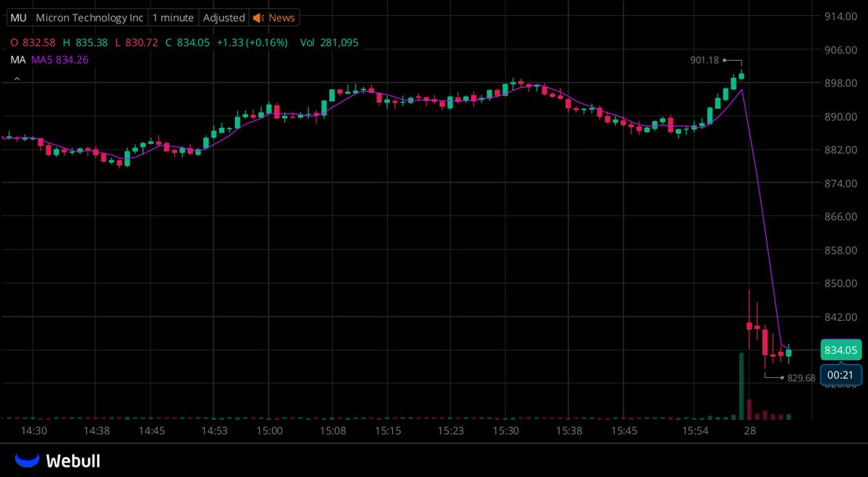The height and width of the screenshot is (477, 868).
Task: Collapse the indicator legend with the caret
Action: pyautogui.click(x=17, y=78)
